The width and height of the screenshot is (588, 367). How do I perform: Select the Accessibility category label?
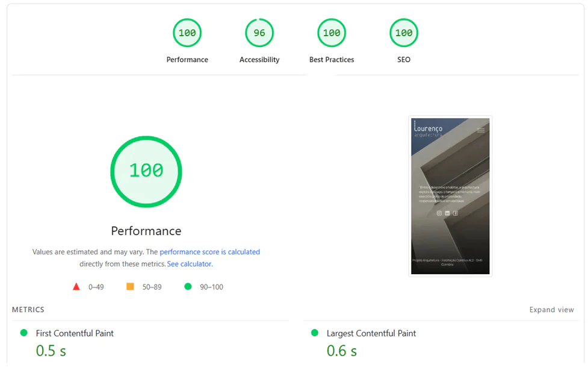point(259,59)
